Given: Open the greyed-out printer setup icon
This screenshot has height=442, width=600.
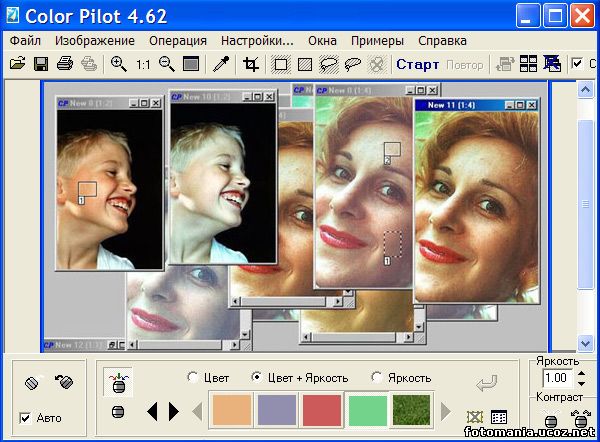Looking at the screenshot, I should coord(89,64).
